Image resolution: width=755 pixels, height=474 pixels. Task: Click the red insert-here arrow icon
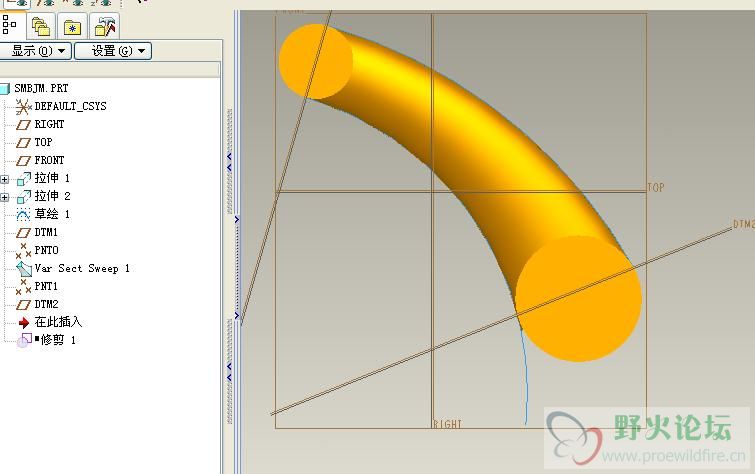click(x=24, y=322)
